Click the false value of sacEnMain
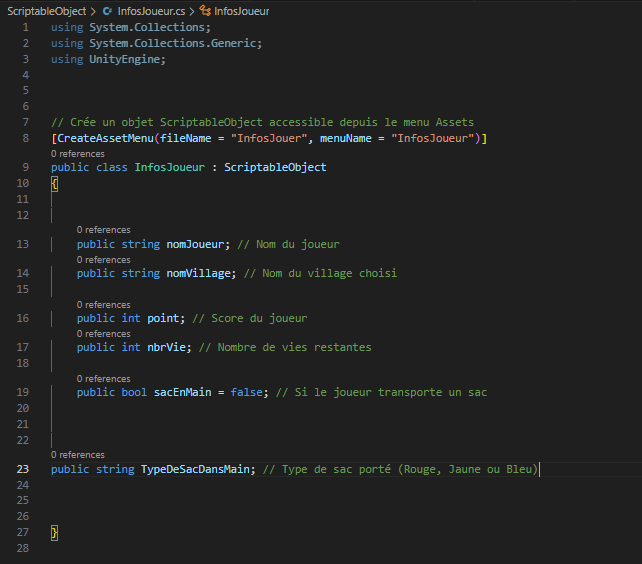The width and height of the screenshot is (642, 564). coord(246,392)
